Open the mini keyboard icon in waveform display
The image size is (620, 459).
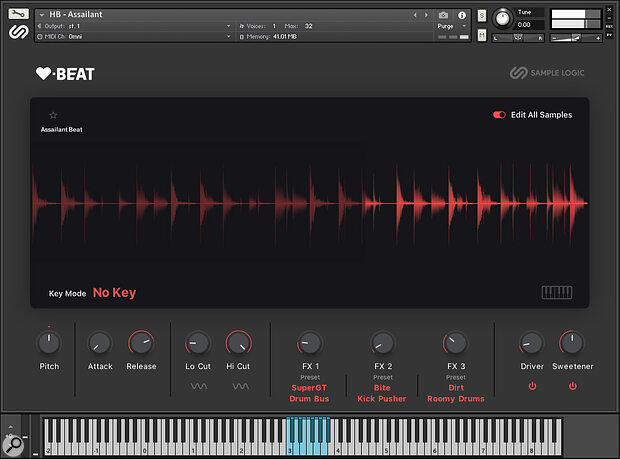[x=557, y=293]
